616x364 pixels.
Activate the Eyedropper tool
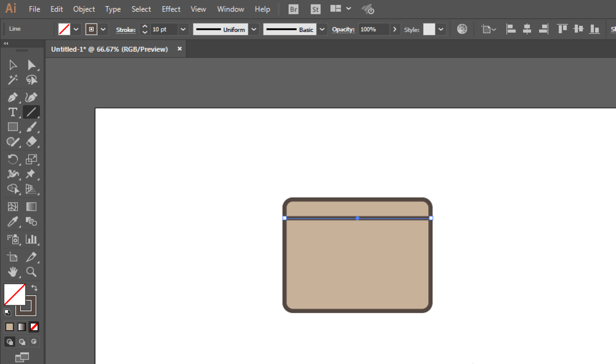[x=12, y=222]
